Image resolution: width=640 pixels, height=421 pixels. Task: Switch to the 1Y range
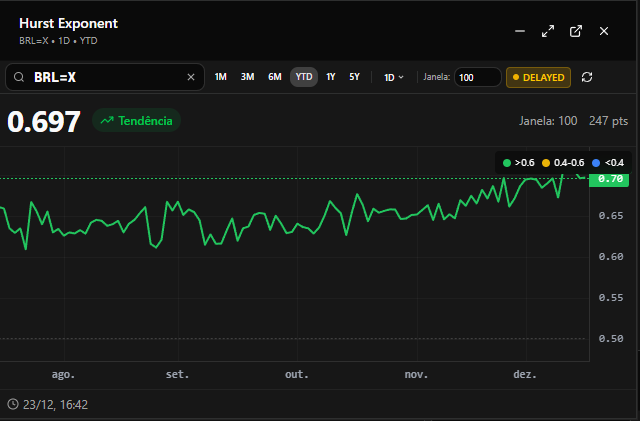click(331, 77)
